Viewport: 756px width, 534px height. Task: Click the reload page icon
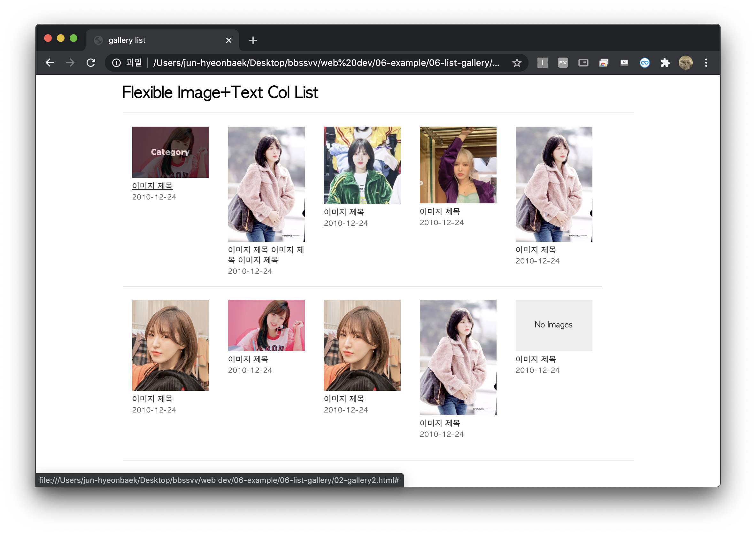pos(91,63)
